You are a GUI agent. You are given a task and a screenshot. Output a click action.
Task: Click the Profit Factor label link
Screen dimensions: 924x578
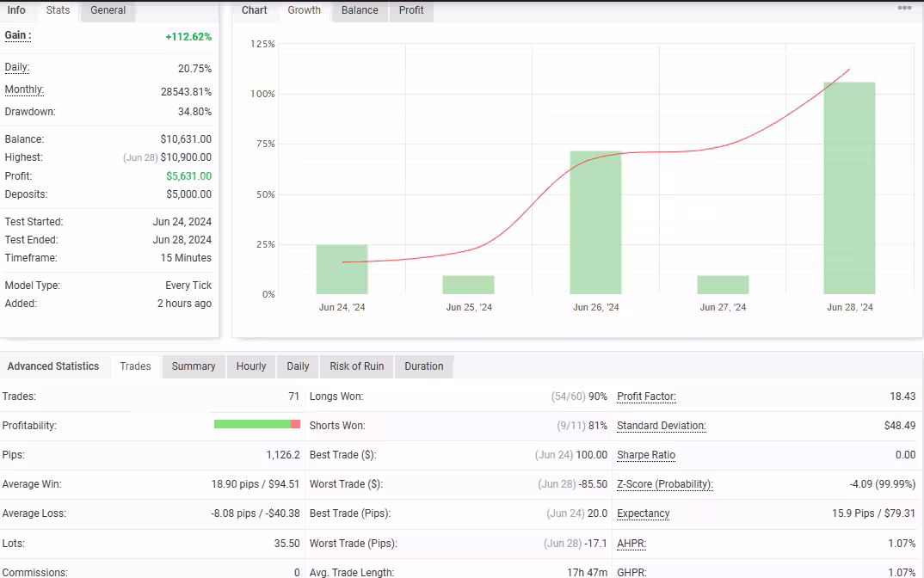[x=646, y=397]
